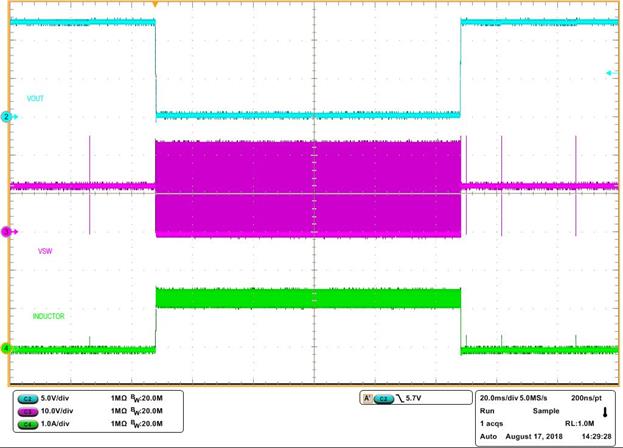Click the green C4 channel badge
The width and height of the screenshot is (623, 448).
pos(28,422)
